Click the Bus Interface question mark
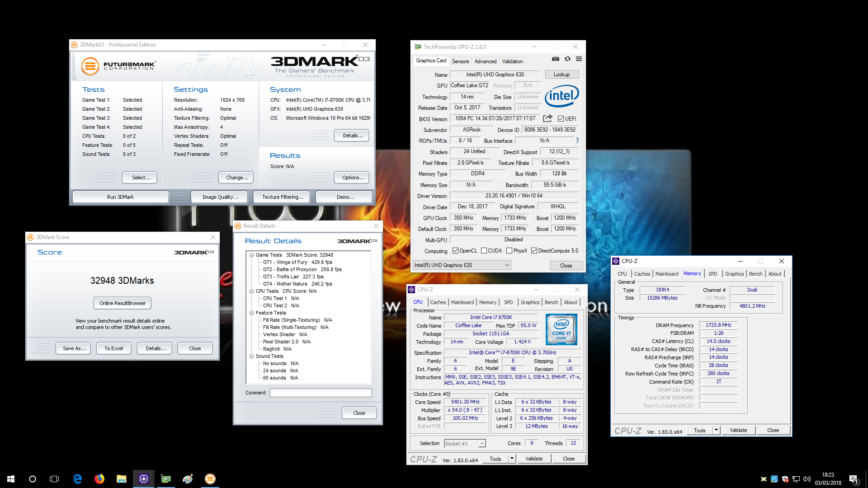Viewport: 868px width, 488px height. coord(577,141)
